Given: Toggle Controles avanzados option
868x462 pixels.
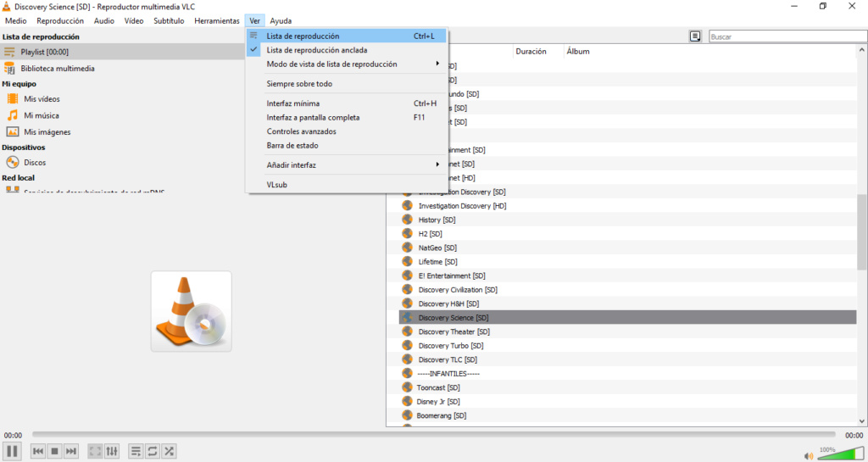Looking at the screenshot, I should tap(347, 131).
